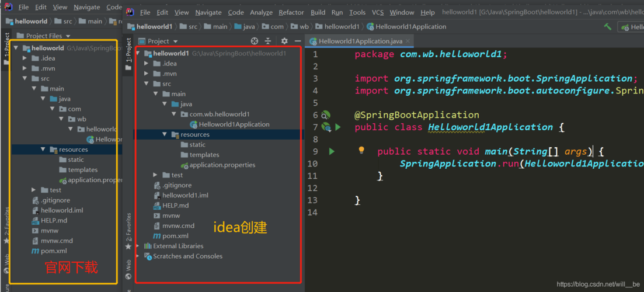
Task: Open Window menu in helloworld1 window
Action: (x=402, y=12)
